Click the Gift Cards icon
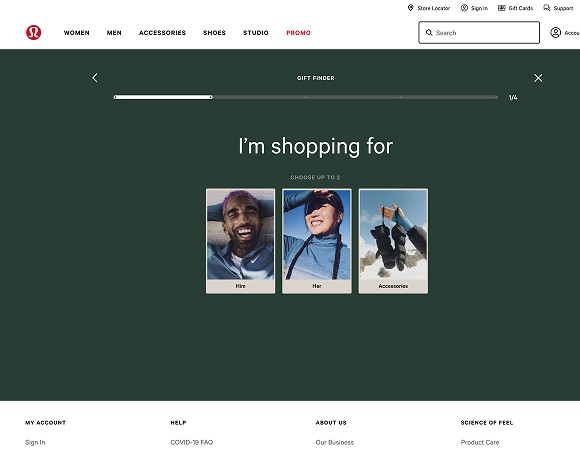This screenshot has height=450, width=580. (502, 8)
